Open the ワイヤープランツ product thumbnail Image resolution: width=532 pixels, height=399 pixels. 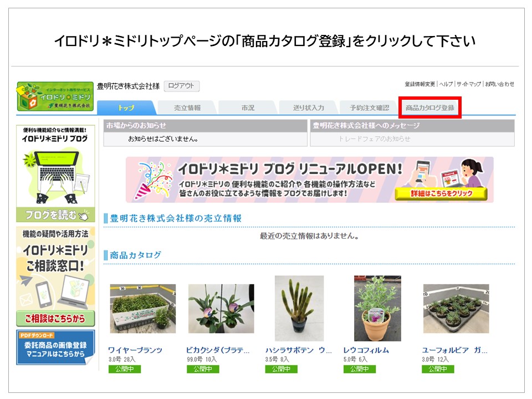pos(142,309)
